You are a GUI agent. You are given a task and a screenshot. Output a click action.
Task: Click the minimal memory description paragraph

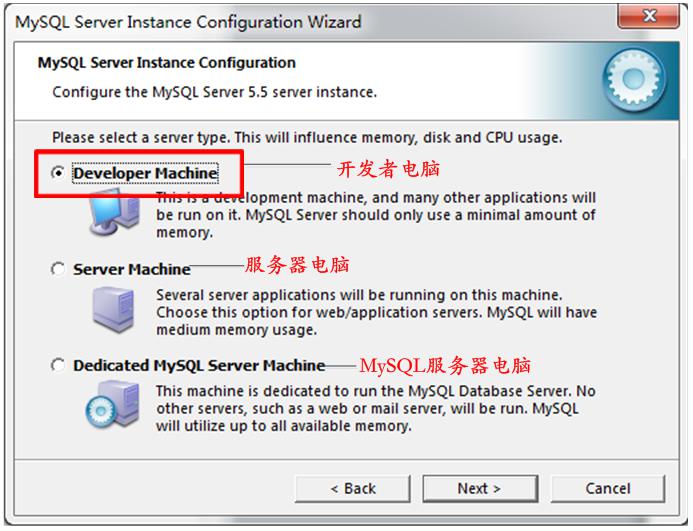click(x=376, y=215)
